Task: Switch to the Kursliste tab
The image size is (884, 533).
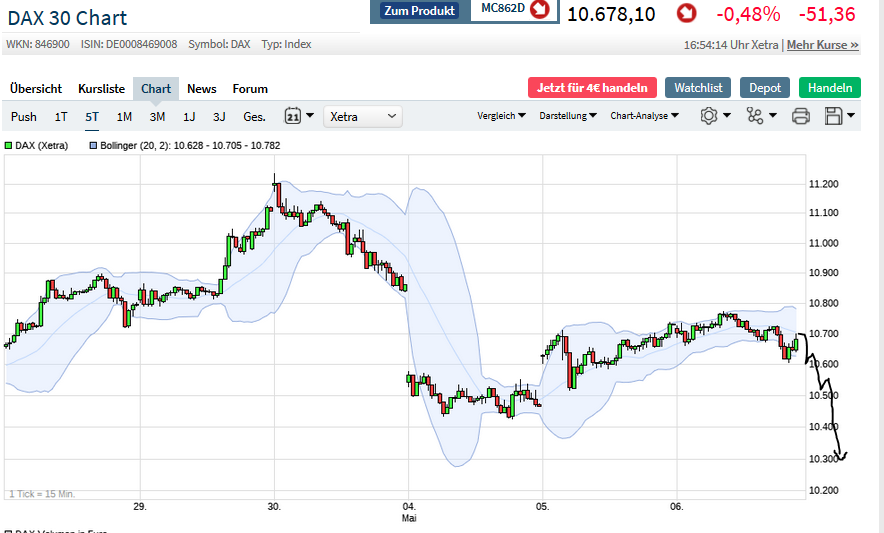Action: (102, 89)
